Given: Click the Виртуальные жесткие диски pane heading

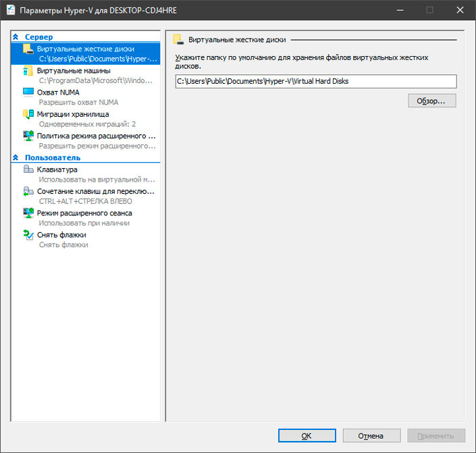Looking at the screenshot, I should [x=237, y=40].
